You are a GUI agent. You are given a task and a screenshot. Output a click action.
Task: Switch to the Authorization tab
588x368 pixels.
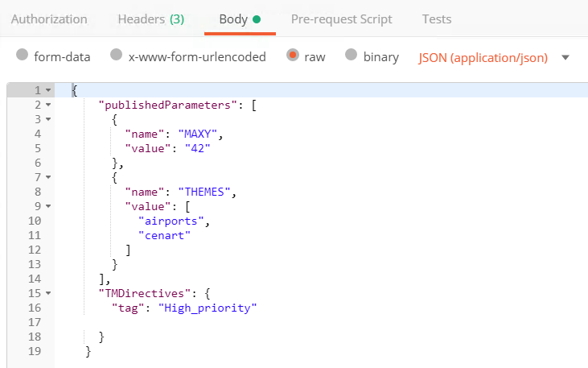(x=49, y=19)
